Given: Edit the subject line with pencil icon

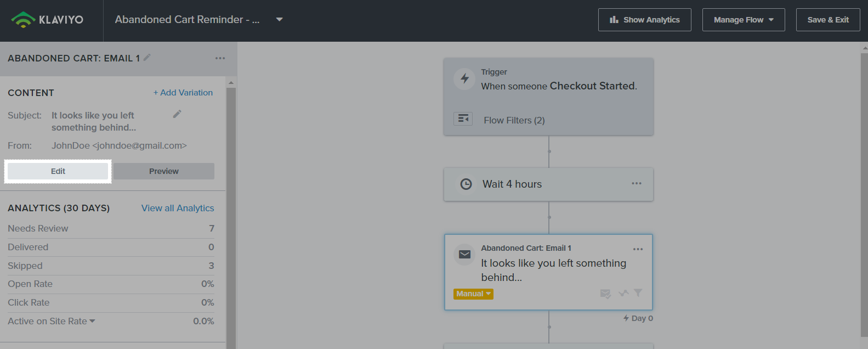Looking at the screenshot, I should [x=177, y=114].
